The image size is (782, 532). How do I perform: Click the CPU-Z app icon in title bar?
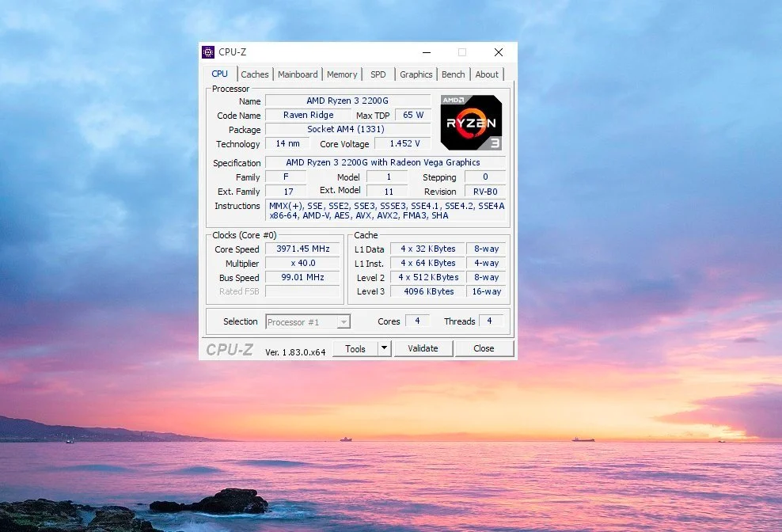tap(208, 52)
